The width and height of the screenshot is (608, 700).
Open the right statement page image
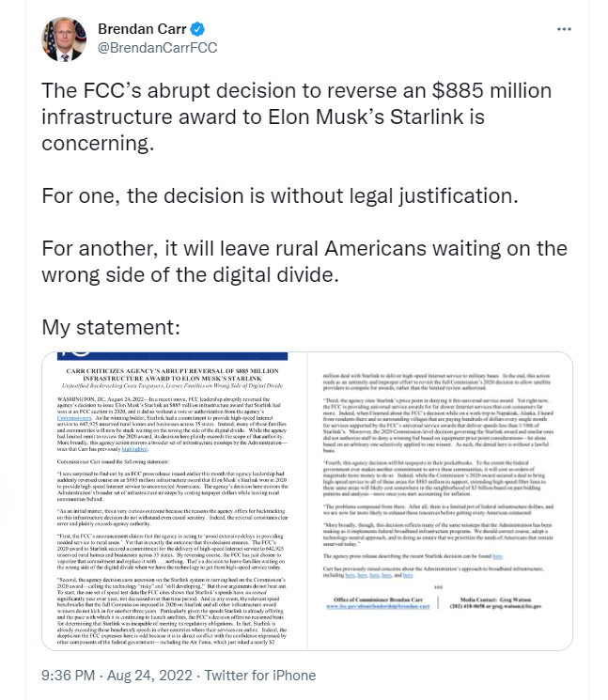coord(440,501)
